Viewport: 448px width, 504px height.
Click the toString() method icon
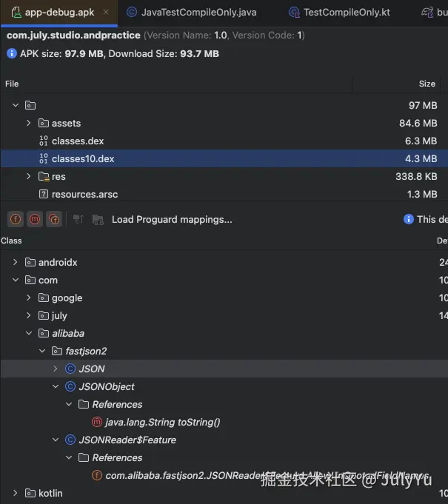pyautogui.click(x=97, y=422)
